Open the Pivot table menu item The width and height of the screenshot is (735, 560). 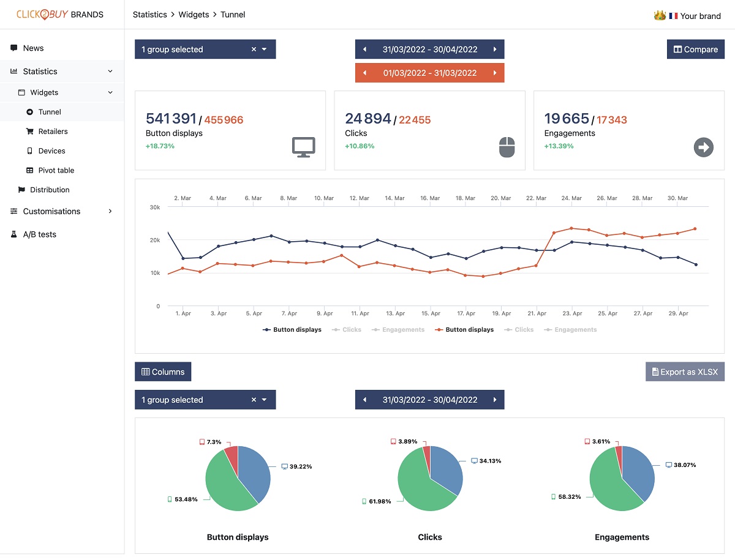coord(56,170)
